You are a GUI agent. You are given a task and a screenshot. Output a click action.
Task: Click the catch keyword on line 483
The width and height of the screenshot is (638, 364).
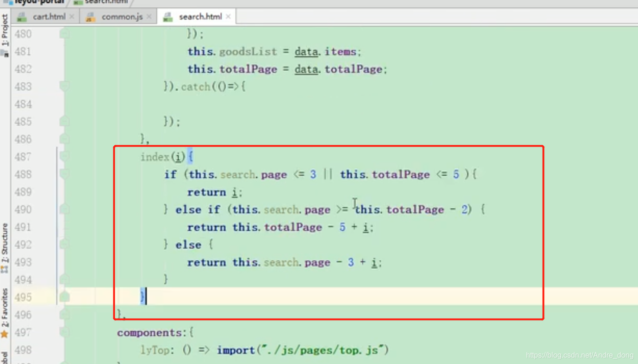click(x=195, y=86)
